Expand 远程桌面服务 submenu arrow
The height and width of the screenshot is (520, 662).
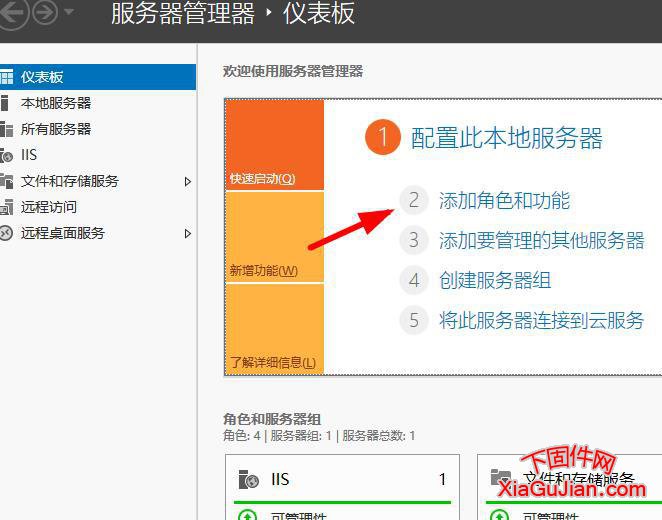188,233
